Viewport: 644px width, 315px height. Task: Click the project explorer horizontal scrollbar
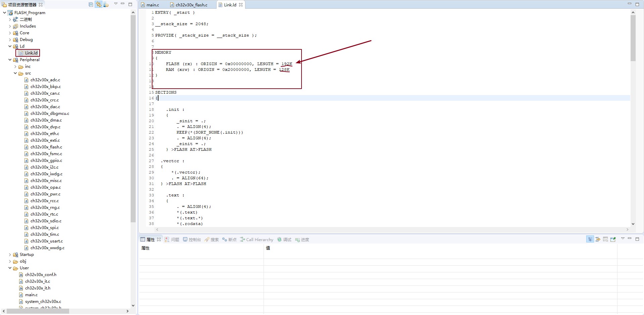[38, 311]
